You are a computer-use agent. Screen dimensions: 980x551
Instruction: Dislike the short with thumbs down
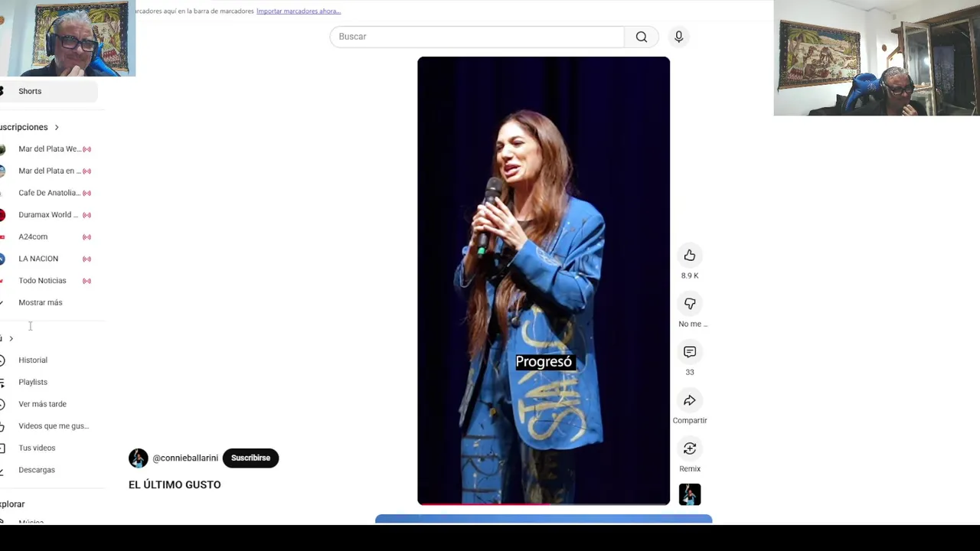pyautogui.click(x=690, y=304)
